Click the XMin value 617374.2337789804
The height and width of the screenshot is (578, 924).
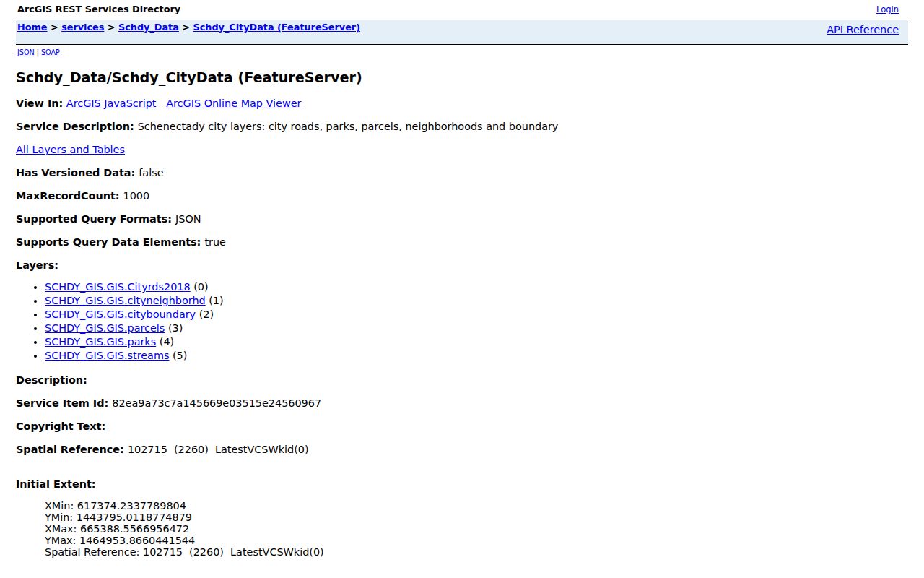pyautogui.click(x=131, y=506)
